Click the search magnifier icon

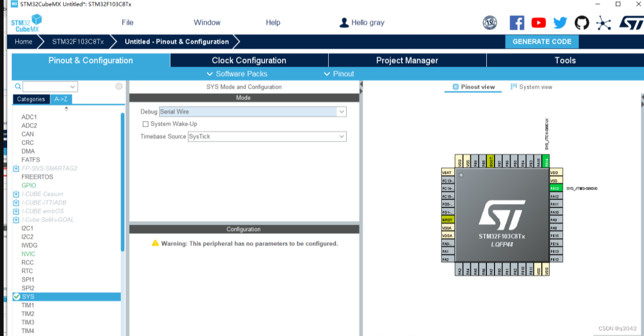pyautogui.click(x=18, y=87)
